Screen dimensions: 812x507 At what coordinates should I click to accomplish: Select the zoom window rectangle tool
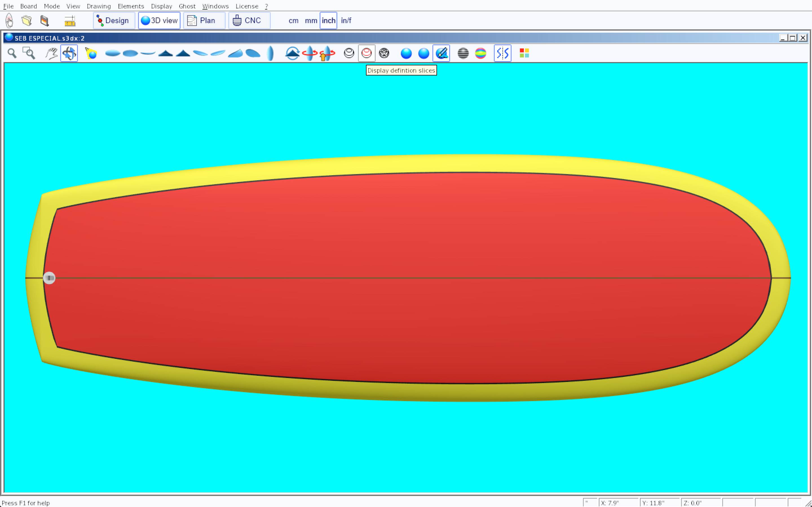point(29,53)
